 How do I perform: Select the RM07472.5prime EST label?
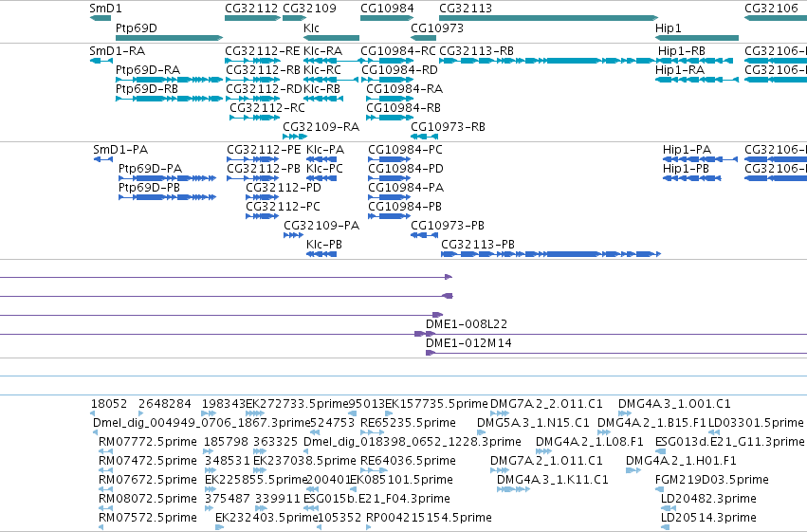(148, 461)
